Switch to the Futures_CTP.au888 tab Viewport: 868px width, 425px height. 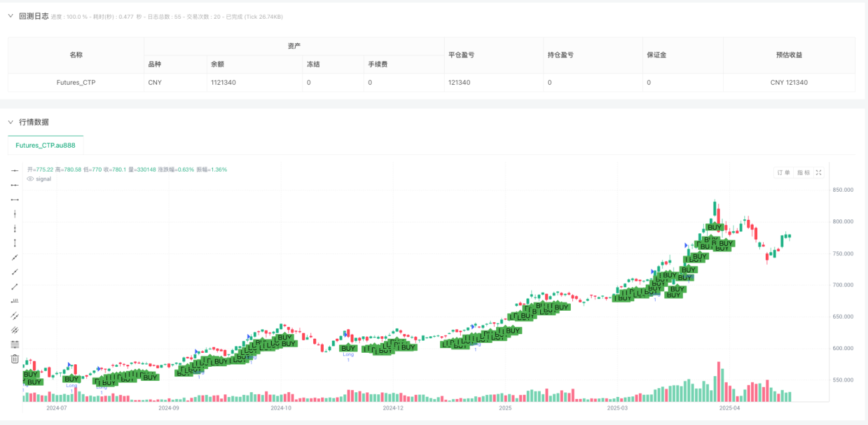(45, 145)
